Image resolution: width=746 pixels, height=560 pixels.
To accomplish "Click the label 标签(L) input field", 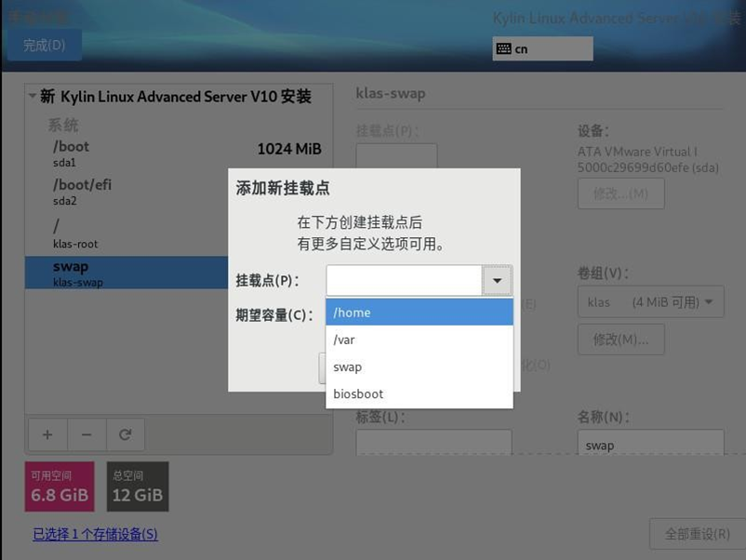I will click(433, 443).
